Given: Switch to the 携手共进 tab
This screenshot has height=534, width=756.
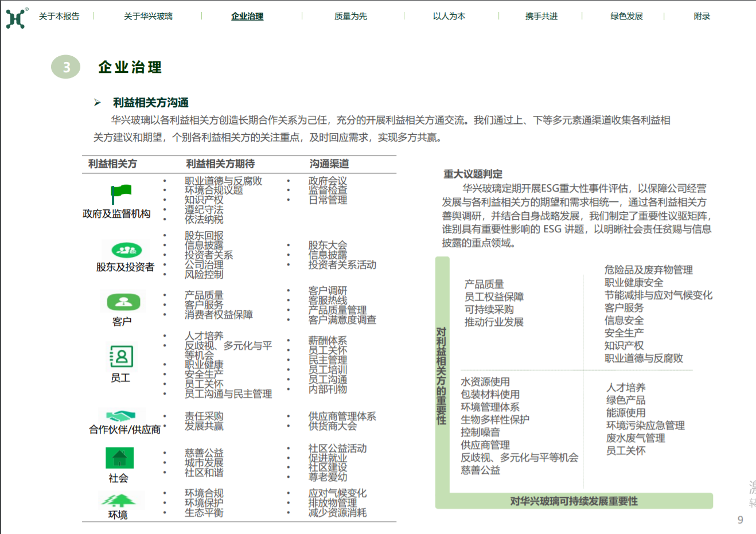Looking at the screenshot, I should point(541,16).
